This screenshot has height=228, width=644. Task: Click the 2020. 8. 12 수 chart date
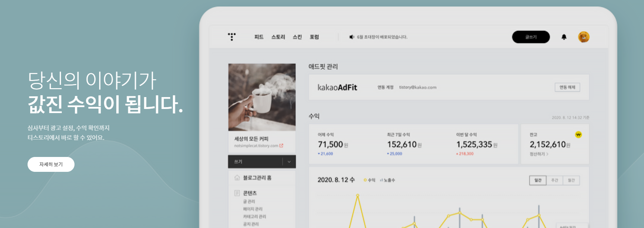tap(336, 180)
